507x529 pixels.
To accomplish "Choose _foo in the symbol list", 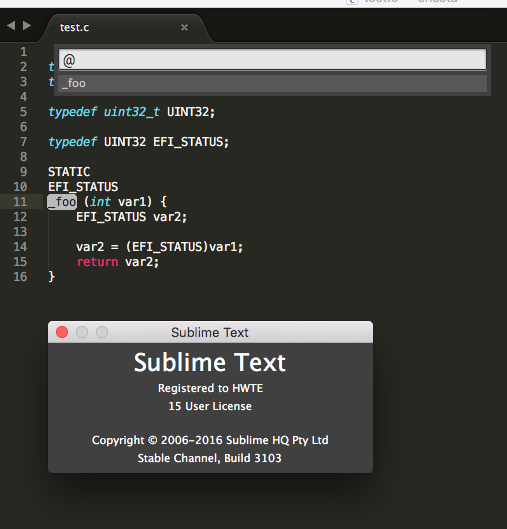I will pos(273,83).
